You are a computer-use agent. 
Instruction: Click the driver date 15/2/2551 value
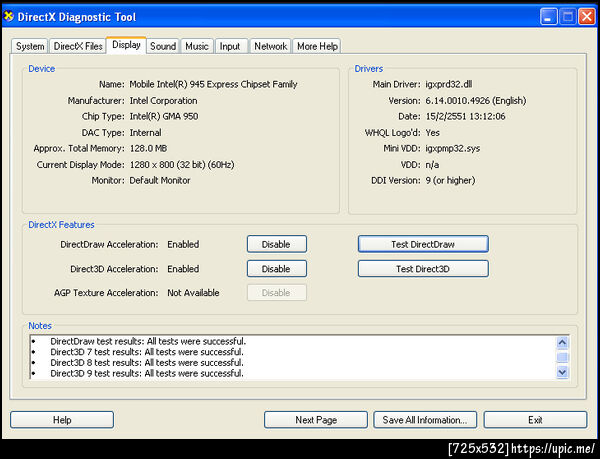tap(465, 116)
